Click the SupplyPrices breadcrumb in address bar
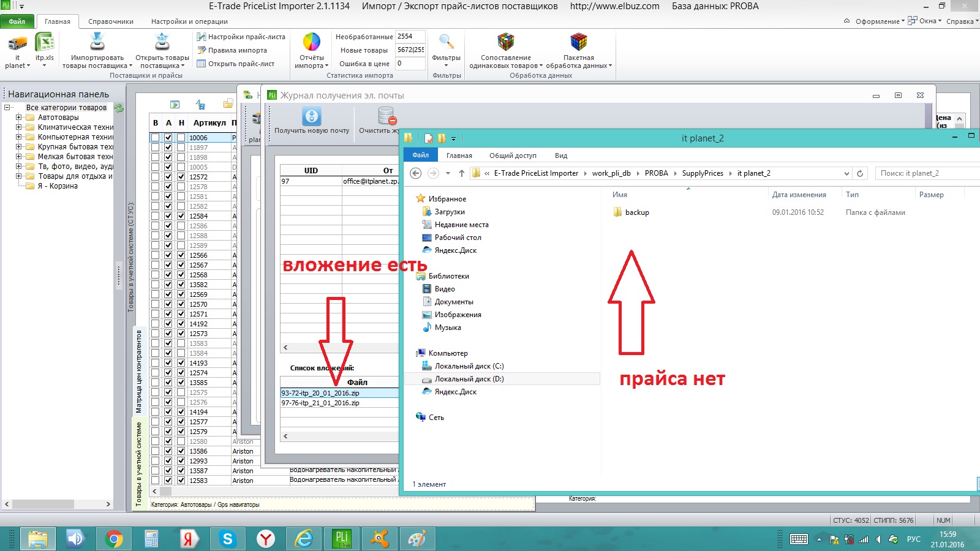 point(703,173)
